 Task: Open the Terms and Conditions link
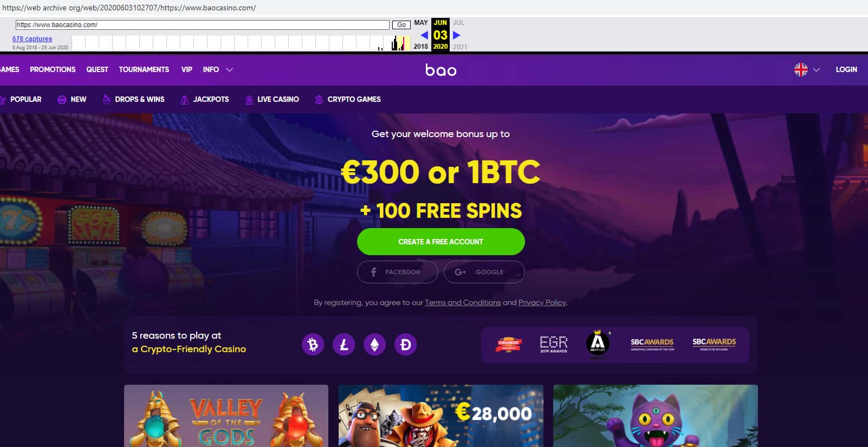463,302
